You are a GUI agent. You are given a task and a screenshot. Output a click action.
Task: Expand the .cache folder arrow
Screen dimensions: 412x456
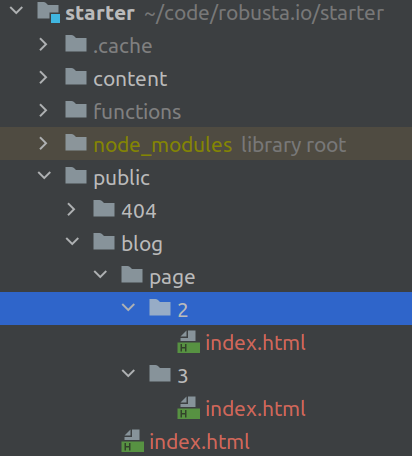(x=43, y=44)
